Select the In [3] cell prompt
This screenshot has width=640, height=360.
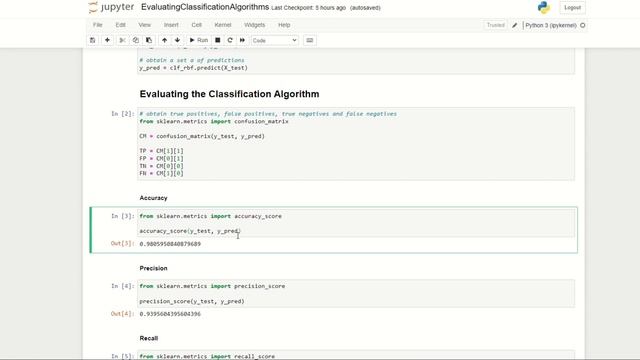tap(122, 216)
